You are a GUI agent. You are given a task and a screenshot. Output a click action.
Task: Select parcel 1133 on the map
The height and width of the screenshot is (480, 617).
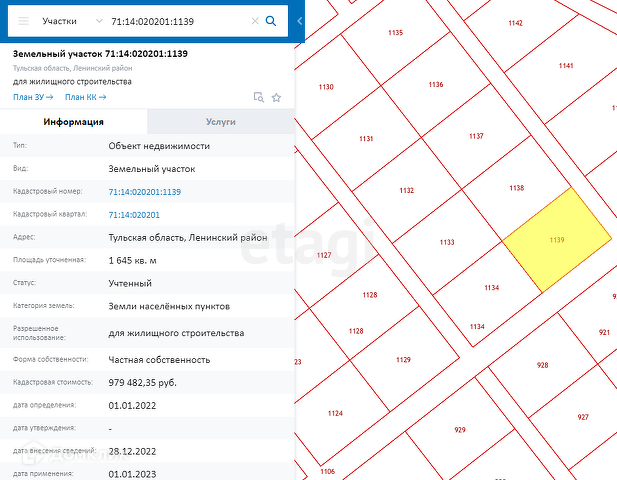(447, 242)
